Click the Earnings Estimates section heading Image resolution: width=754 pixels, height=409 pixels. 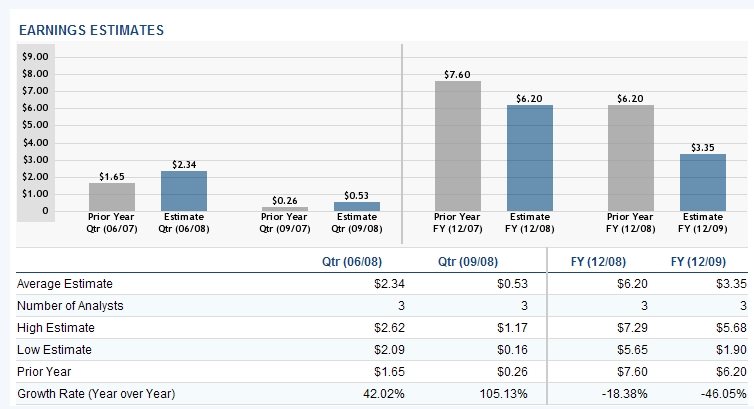pyautogui.click(x=91, y=30)
